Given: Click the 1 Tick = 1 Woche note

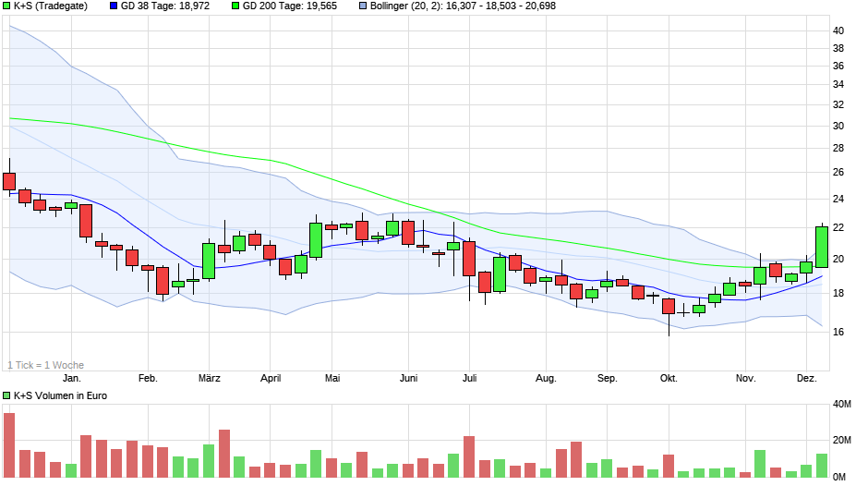Looking at the screenshot, I should coord(45,365).
